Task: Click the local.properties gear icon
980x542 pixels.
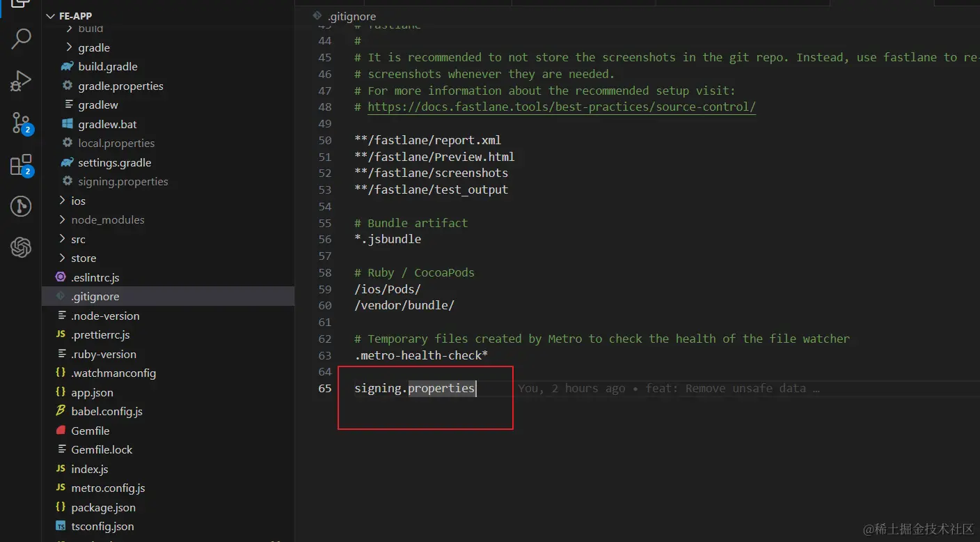Action: [x=68, y=143]
